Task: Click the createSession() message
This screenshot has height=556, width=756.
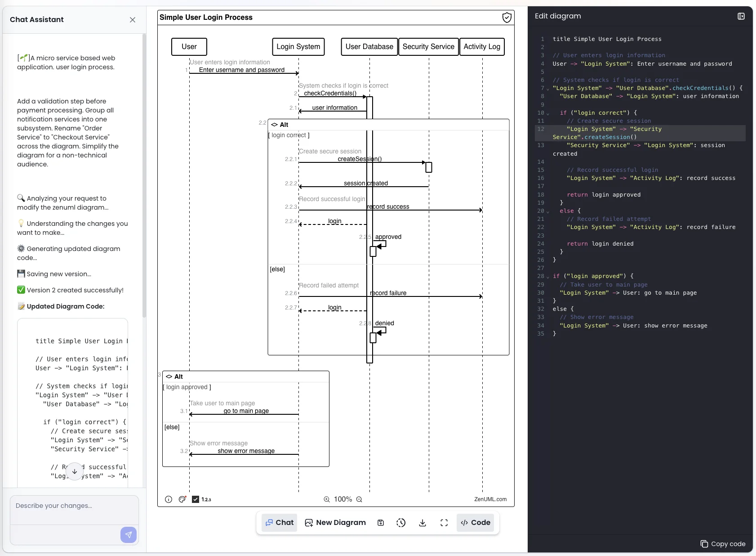Action: point(360,159)
